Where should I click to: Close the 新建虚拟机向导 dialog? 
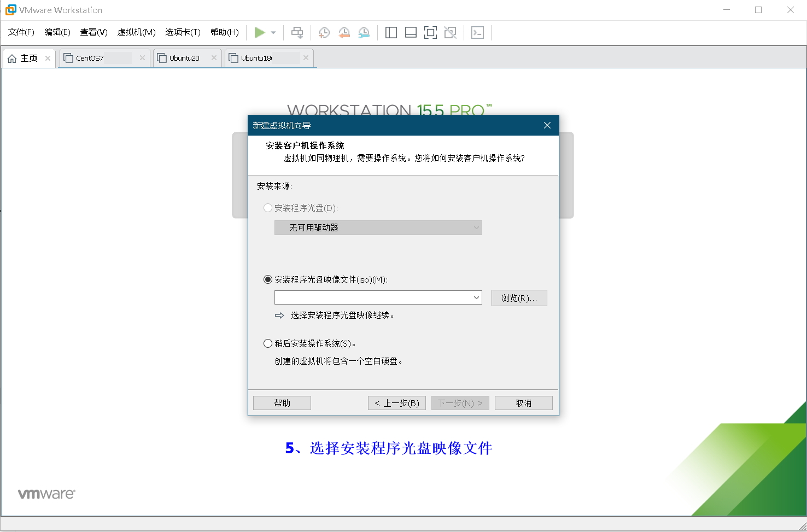pos(547,125)
